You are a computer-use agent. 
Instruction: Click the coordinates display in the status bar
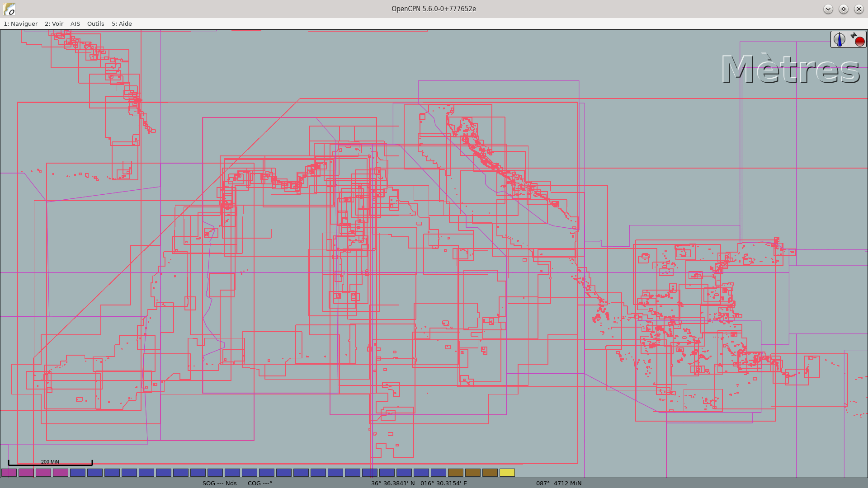tap(418, 483)
